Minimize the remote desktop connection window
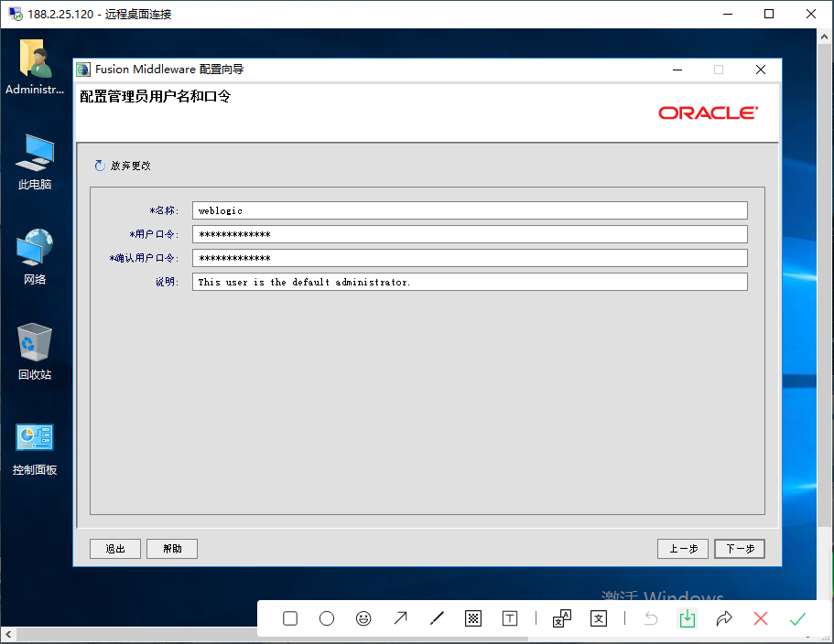The image size is (834, 644). (x=728, y=14)
